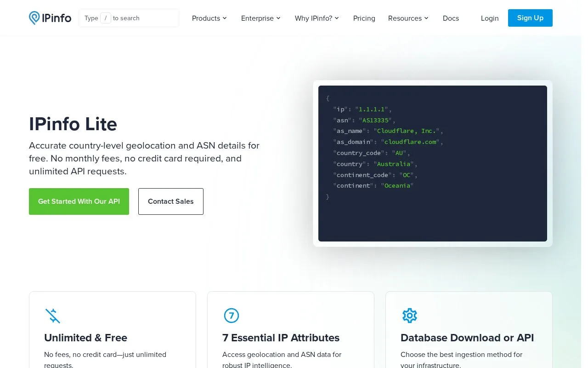This screenshot has height=368, width=588.
Task: Click the JSON response code panel
Action: (x=433, y=163)
